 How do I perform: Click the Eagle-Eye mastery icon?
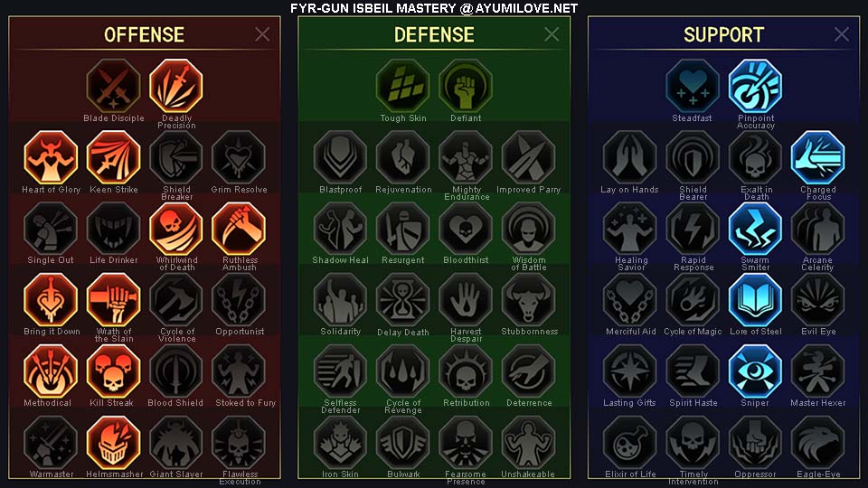pyautogui.click(x=817, y=443)
